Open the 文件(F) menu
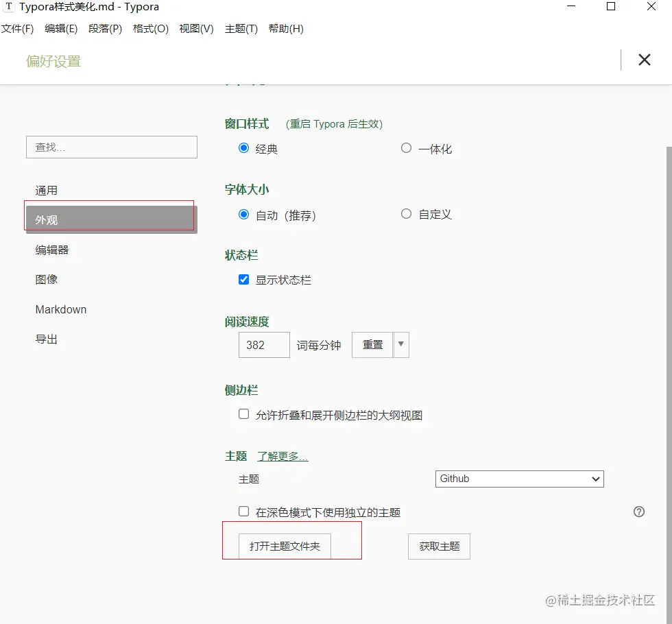This screenshot has width=672, height=624. (x=17, y=29)
